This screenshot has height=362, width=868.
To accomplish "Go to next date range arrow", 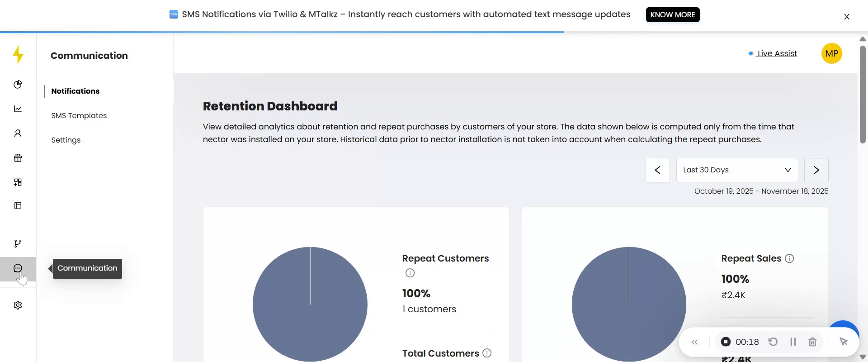I will pos(816,170).
